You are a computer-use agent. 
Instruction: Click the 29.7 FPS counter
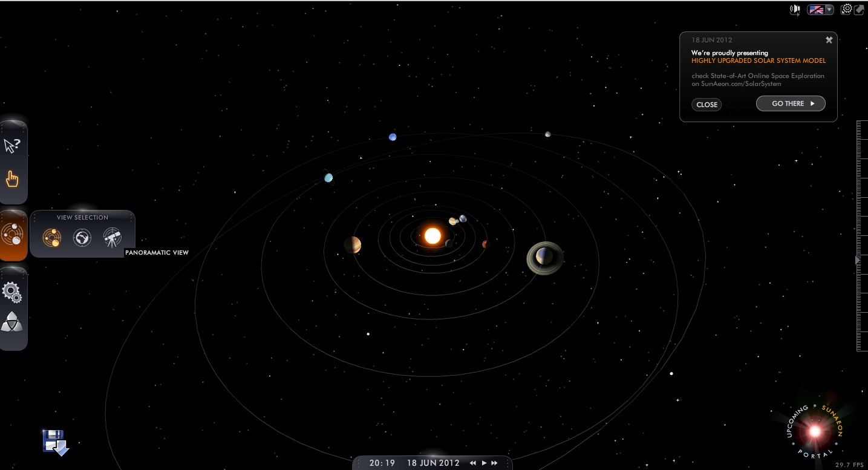(849, 465)
